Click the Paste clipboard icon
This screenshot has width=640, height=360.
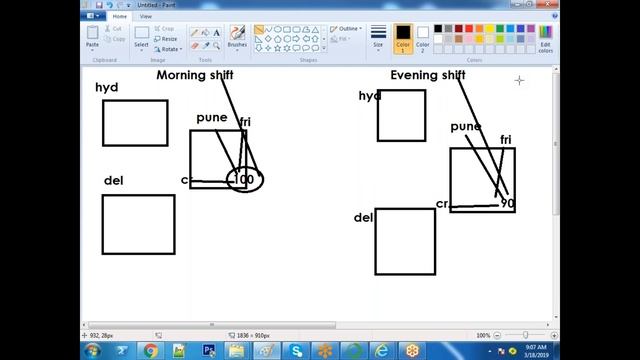pyautogui.click(x=93, y=33)
